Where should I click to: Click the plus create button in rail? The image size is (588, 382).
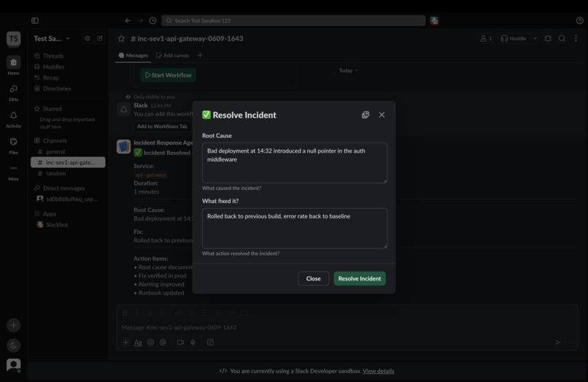tap(14, 325)
